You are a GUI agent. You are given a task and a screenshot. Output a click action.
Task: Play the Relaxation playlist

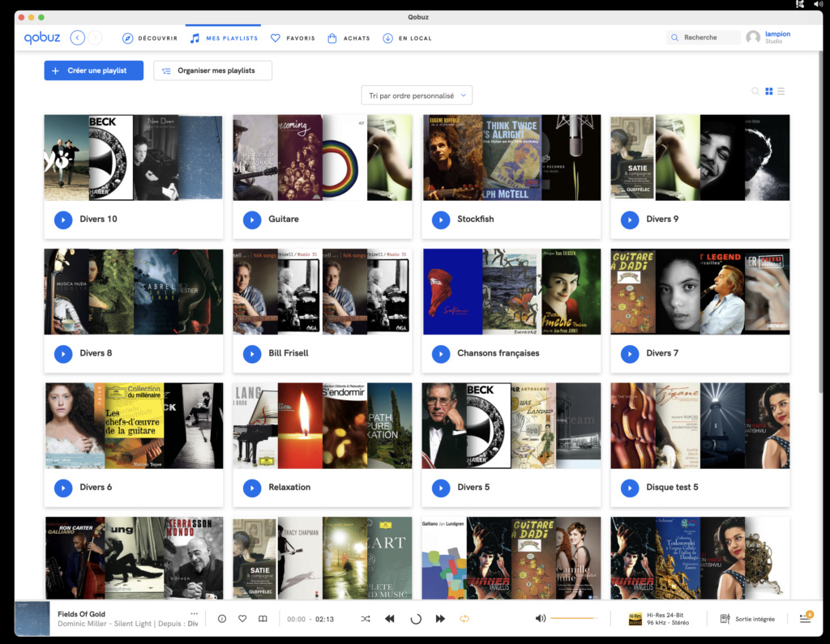pyautogui.click(x=252, y=488)
